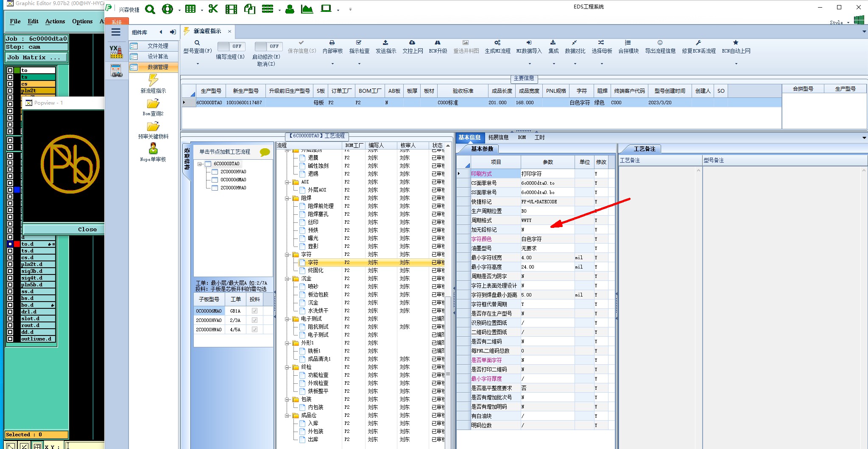Image resolution: width=868 pixels, height=449 pixels.
Task: Switch to the BOM tab
Action: (x=522, y=137)
